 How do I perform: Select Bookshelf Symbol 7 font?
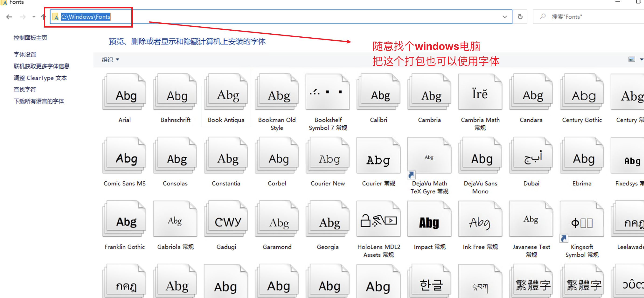coord(328,102)
